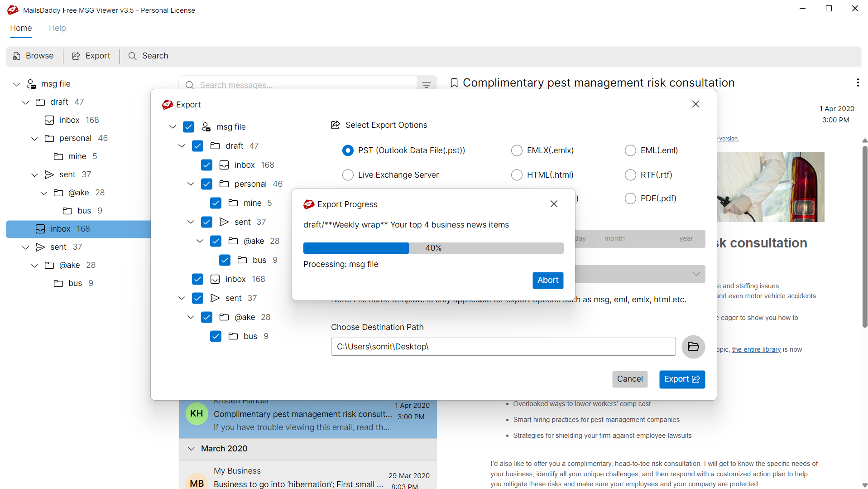This screenshot has width=868, height=489.
Task: Follow the entire library link
Action: point(756,349)
